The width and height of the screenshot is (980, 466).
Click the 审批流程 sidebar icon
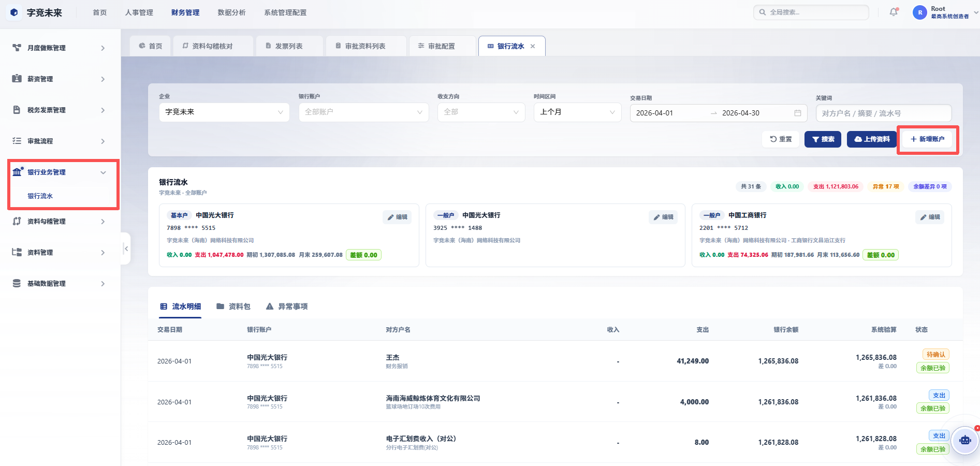(17, 141)
